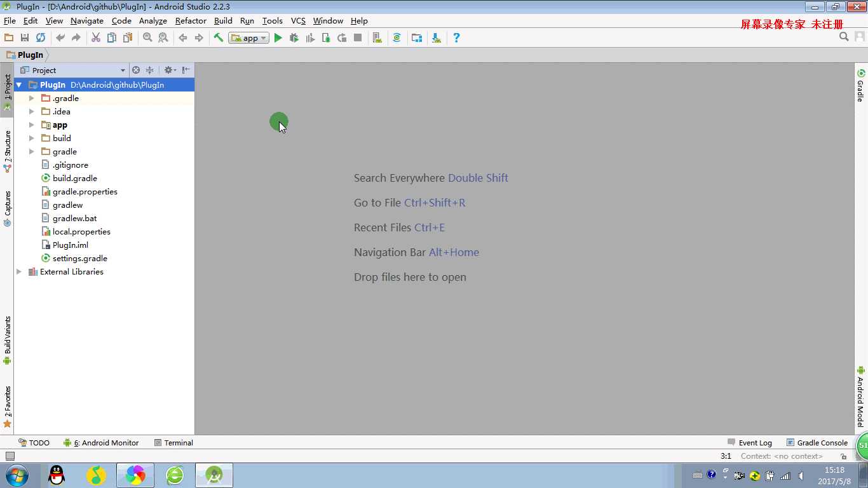Expand the app module arrow
The width and height of the screenshot is (868, 488).
pos(32,125)
